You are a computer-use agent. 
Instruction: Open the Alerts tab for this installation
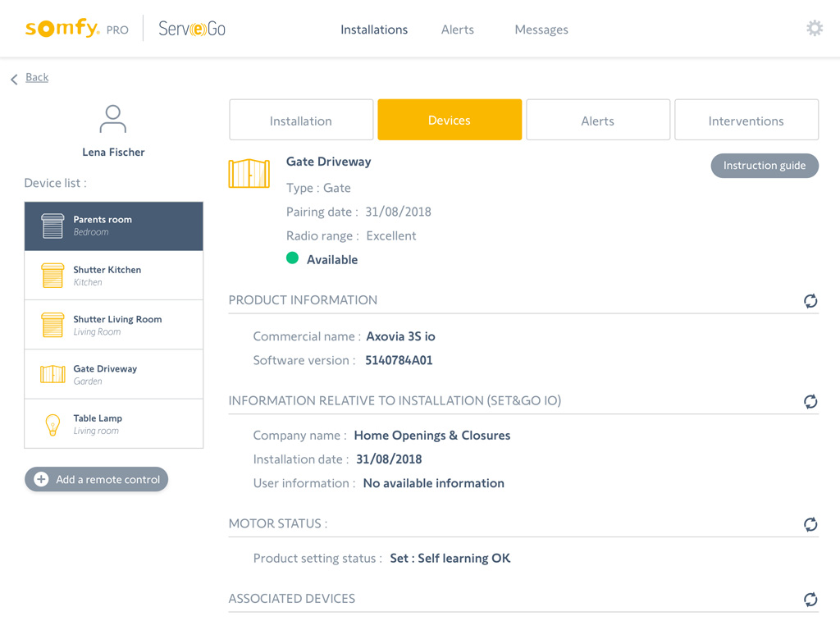(x=598, y=121)
